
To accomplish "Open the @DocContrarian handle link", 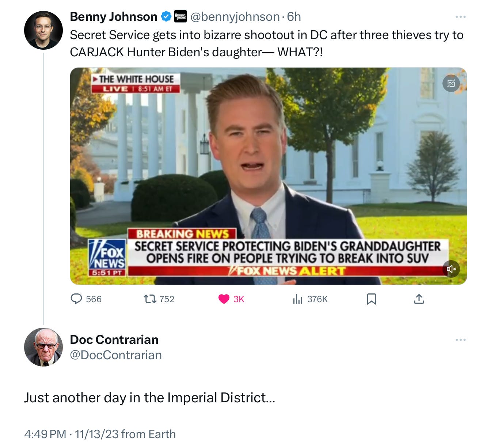I will (x=116, y=355).
